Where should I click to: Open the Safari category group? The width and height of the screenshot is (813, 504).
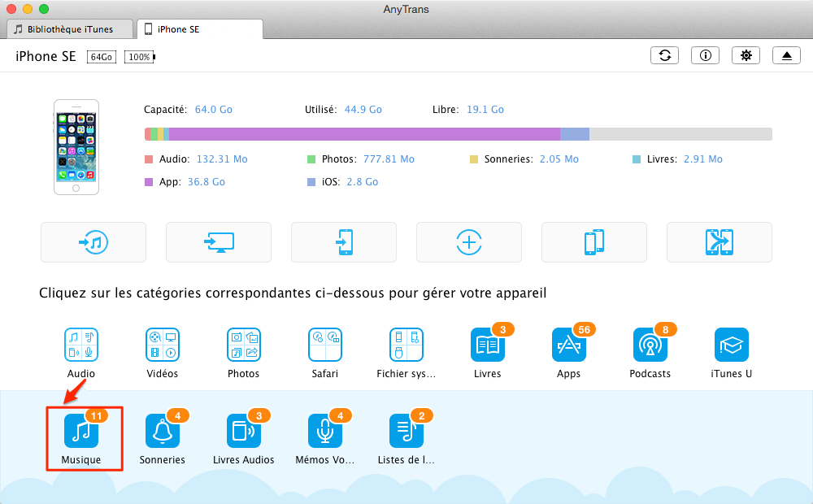325,345
